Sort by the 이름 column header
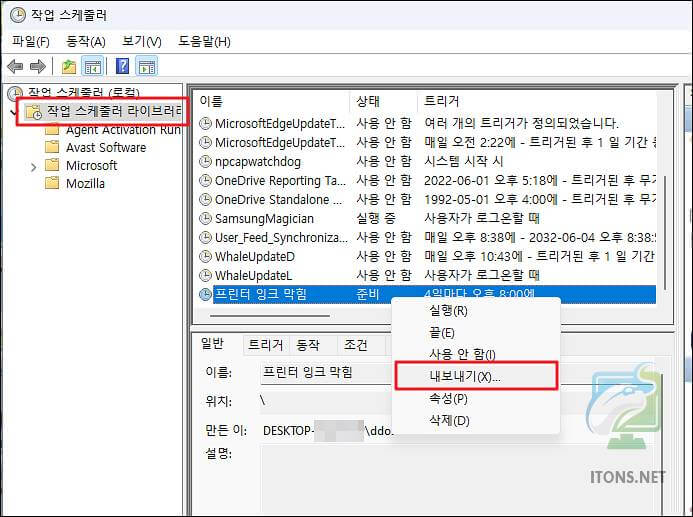693x517 pixels. tap(273, 102)
